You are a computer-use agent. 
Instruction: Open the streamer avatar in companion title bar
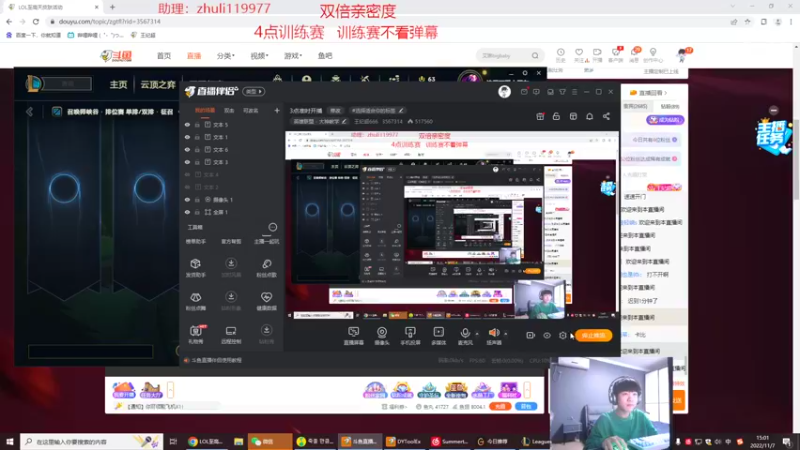[504, 91]
